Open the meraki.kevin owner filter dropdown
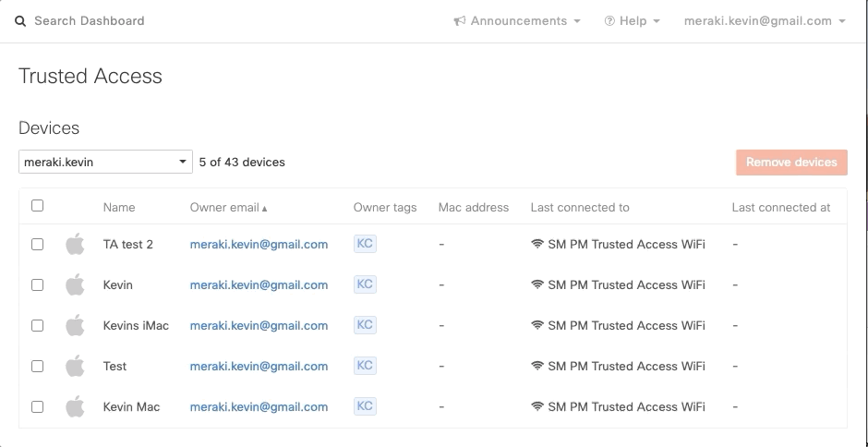 pos(105,163)
